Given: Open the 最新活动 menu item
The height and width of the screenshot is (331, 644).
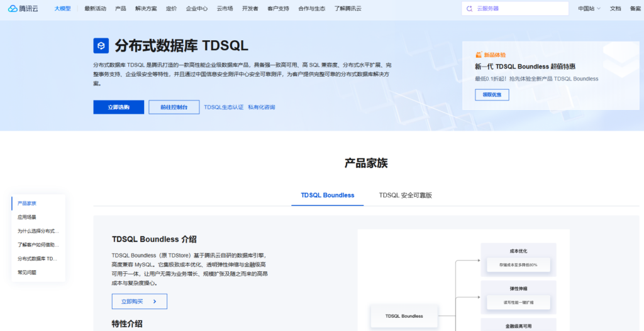Looking at the screenshot, I should (x=96, y=9).
